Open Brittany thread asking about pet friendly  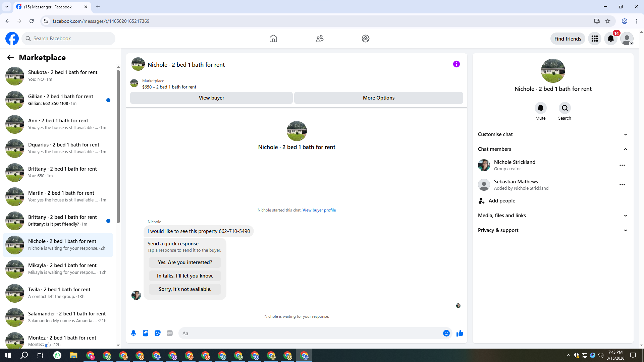tap(58, 221)
